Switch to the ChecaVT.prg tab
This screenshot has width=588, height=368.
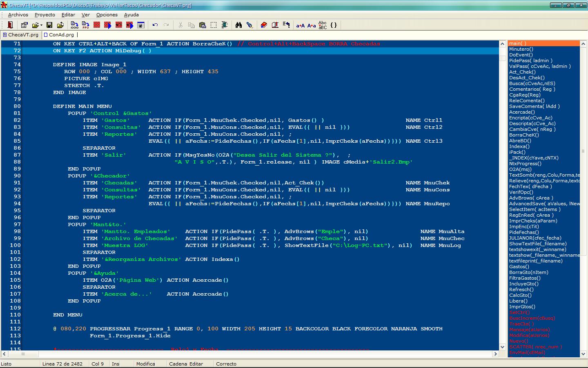click(x=20, y=35)
